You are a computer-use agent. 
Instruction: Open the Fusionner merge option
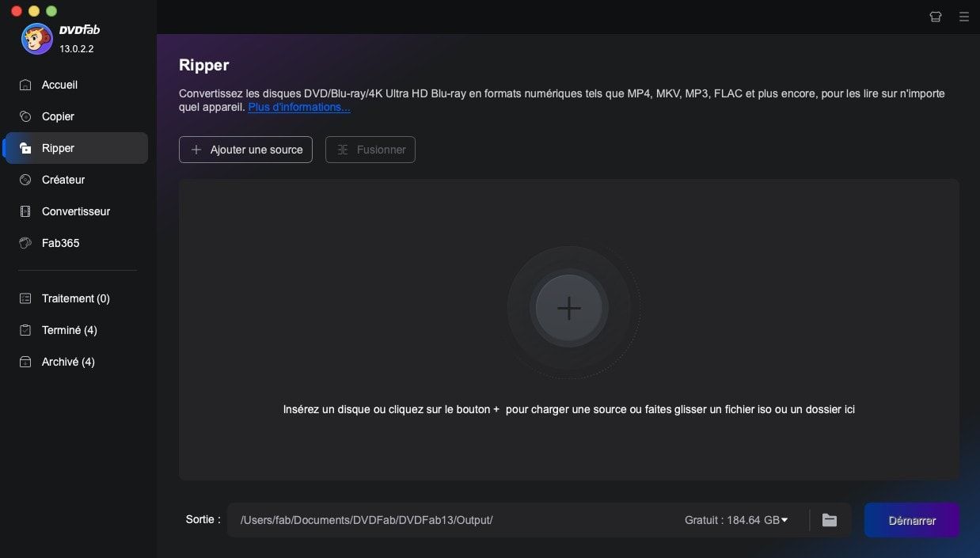(370, 149)
